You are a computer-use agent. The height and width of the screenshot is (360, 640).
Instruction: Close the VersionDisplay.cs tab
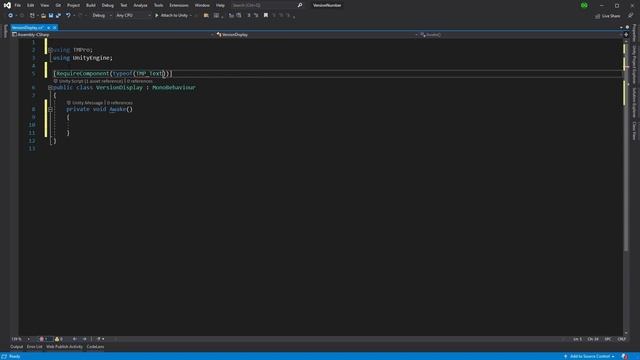point(54,27)
